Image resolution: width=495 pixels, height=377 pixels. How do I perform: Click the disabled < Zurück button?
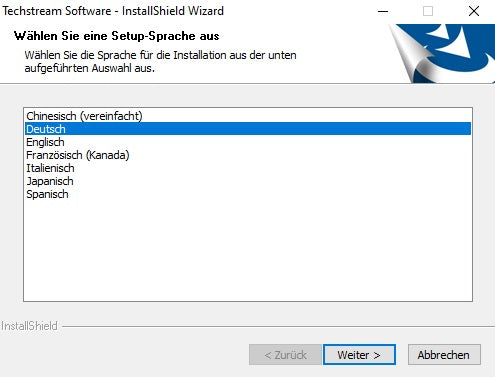point(285,355)
